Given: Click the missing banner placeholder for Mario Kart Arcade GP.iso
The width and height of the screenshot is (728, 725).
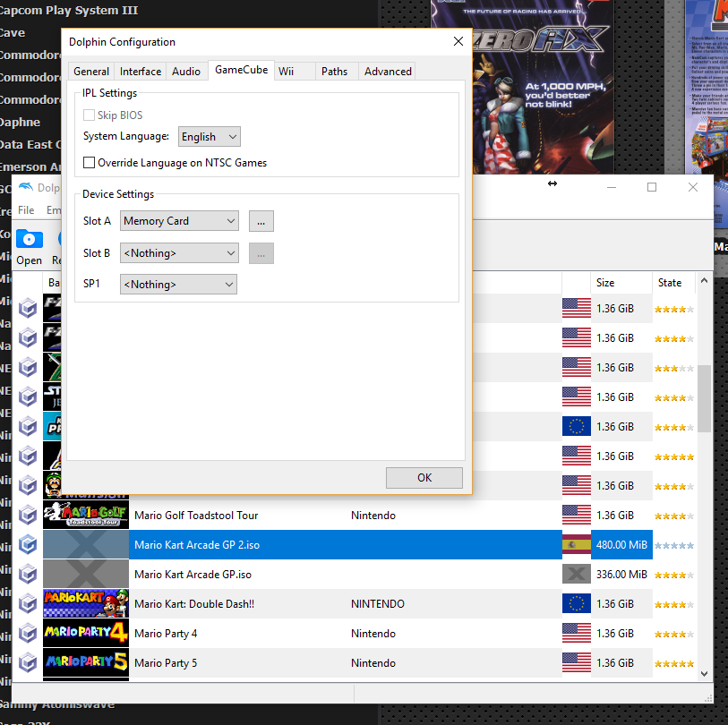Looking at the screenshot, I should (x=86, y=574).
